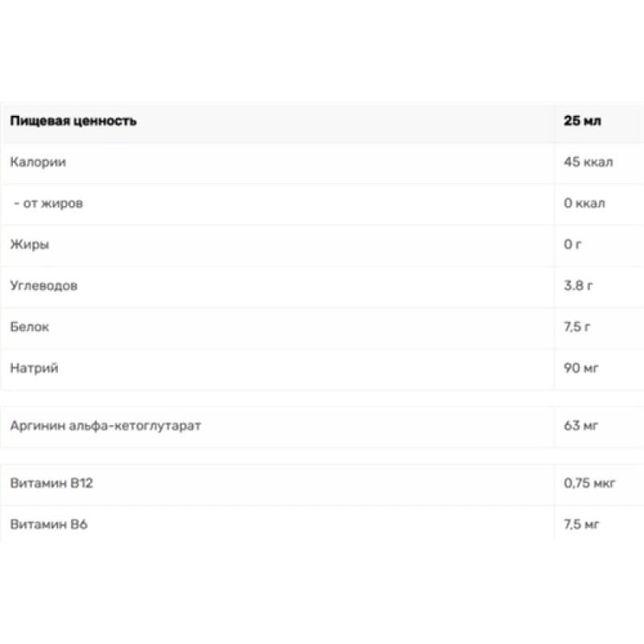Click the '3.8 г' carbohydrates value

click(577, 286)
